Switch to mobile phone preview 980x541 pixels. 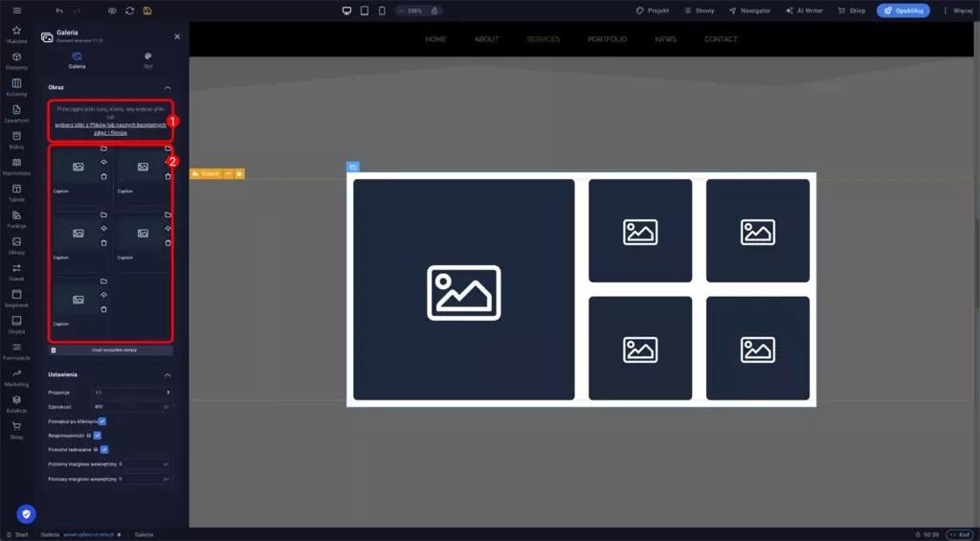click(x=383, y=11)
